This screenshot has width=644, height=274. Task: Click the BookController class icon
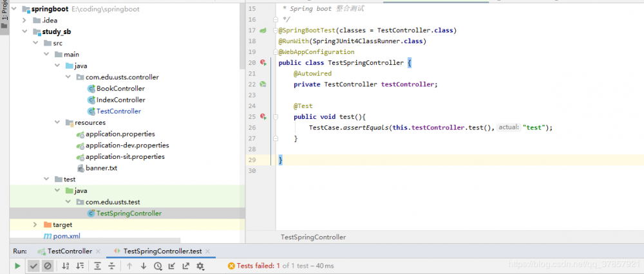pos(91,88)
